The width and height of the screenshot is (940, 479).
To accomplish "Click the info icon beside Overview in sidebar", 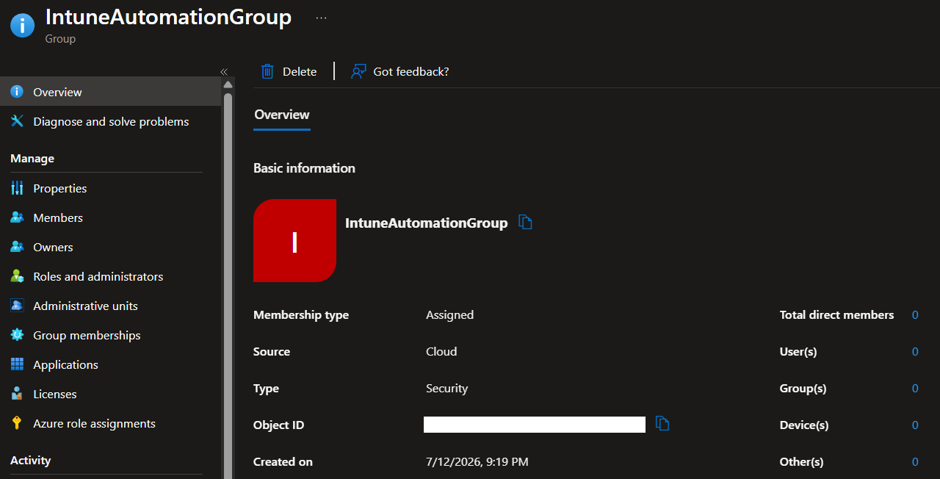I will coord(17,92).
